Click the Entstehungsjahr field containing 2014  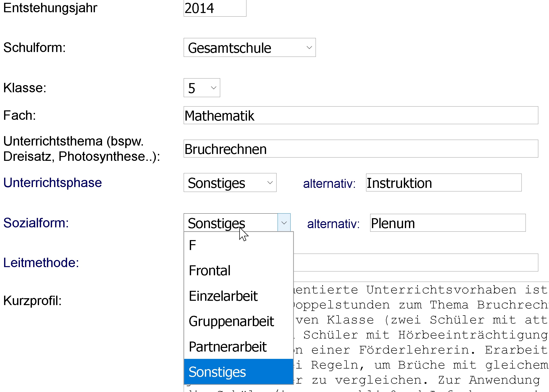click(215, 8)
